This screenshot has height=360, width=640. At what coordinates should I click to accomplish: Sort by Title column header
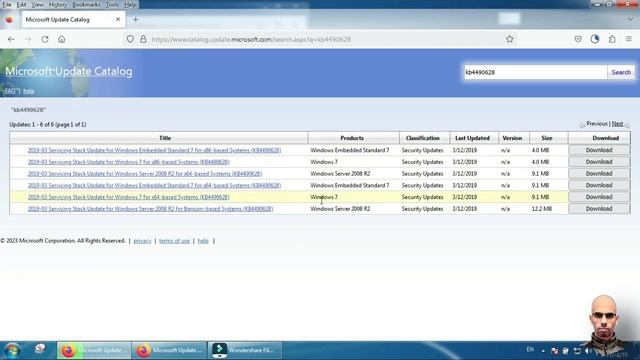(x=165, y=138)
